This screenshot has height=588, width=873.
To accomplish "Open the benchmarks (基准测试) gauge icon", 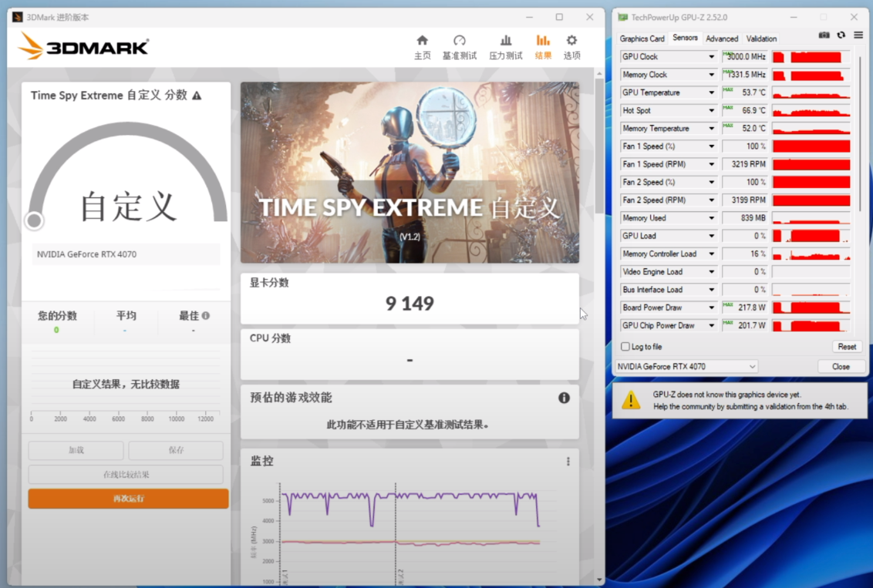I will pyautogui.click(x=460, y=41).
